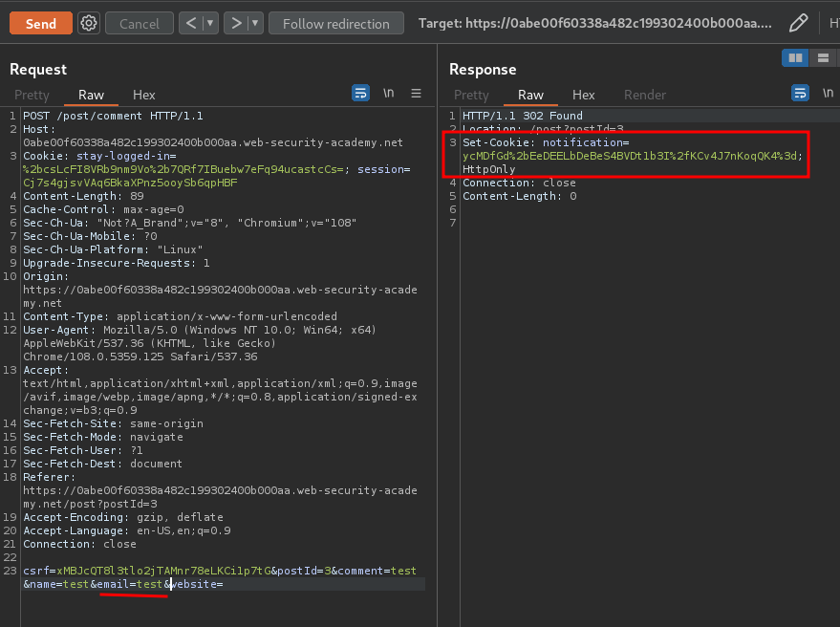Switch Response view to Pretty tab
Image resolution: width=840 pixels, height=627 pixels.
coord(471,95)
